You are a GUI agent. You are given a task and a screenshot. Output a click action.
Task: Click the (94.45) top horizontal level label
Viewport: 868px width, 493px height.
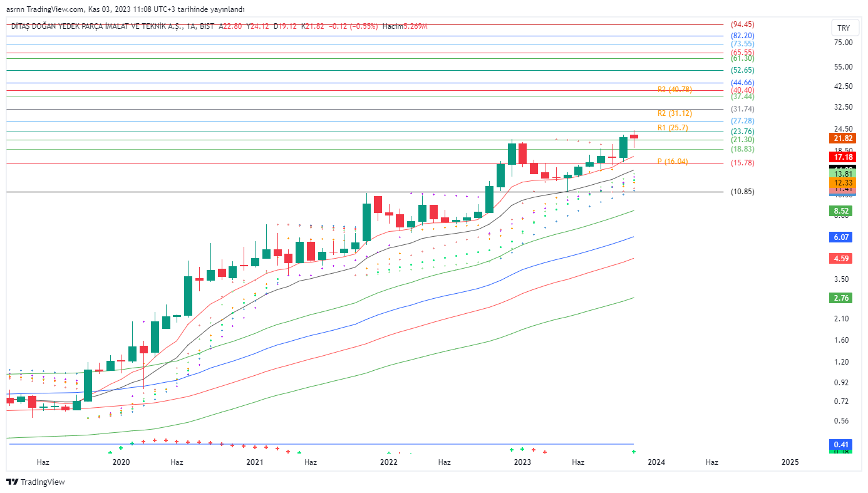pos(742,24)
